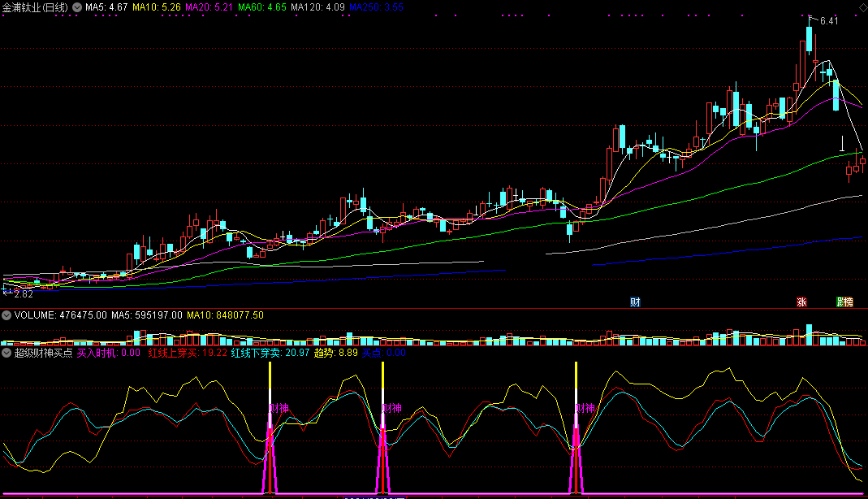Click the blue MA250: 3.55 label
Viewport: 868px width, 499px height.
[x=377, y=7]
